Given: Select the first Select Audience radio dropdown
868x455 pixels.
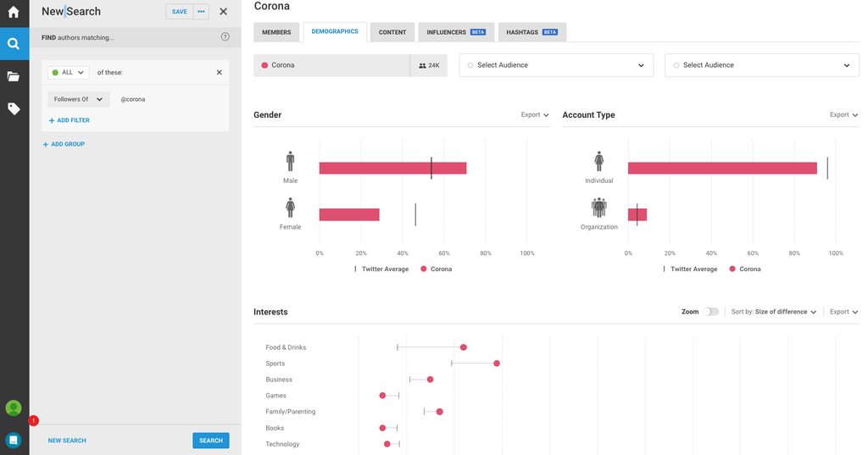Looking at the screenshot, I should (x=556, y=65).
